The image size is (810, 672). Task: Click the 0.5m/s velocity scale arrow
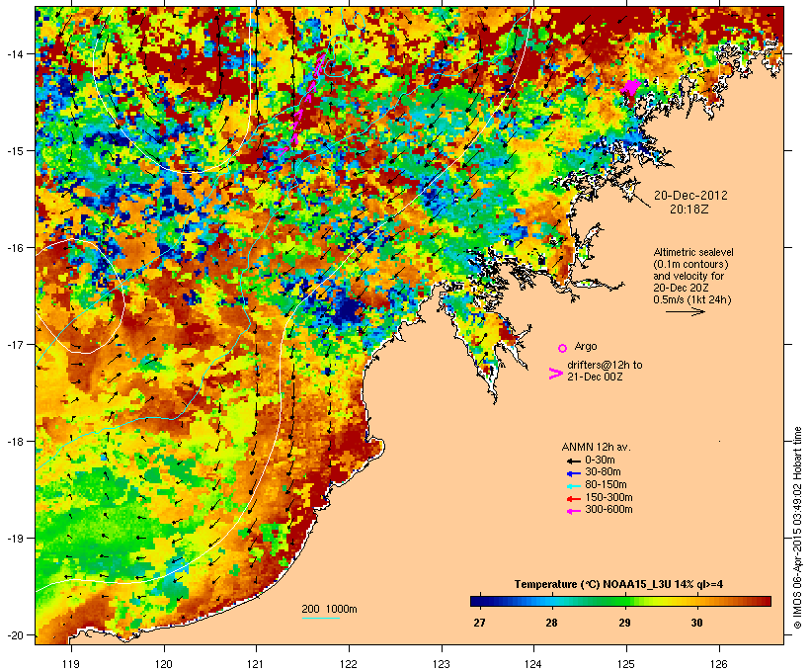685,311
